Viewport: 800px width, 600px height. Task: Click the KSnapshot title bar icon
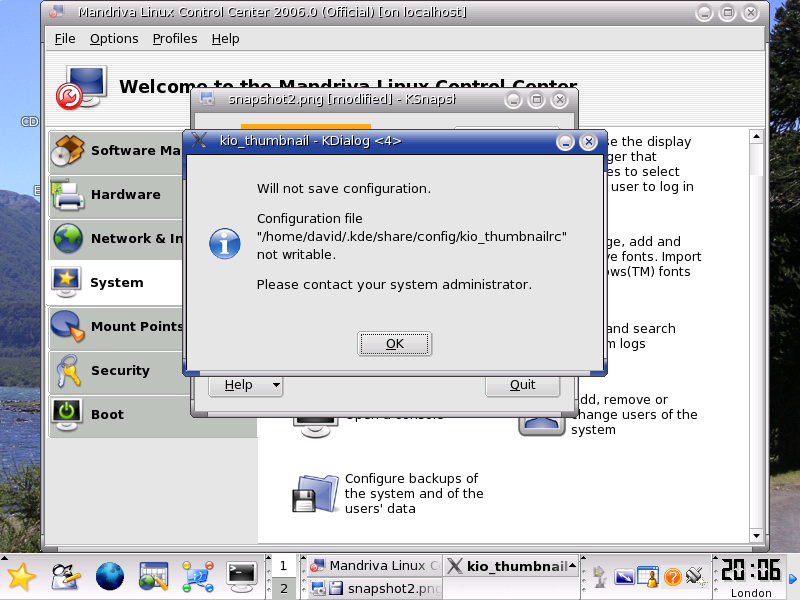tap(207, 98)
